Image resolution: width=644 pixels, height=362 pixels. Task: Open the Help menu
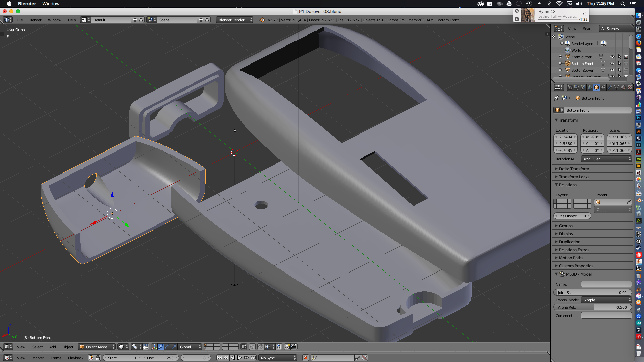[x=72, y=20]
